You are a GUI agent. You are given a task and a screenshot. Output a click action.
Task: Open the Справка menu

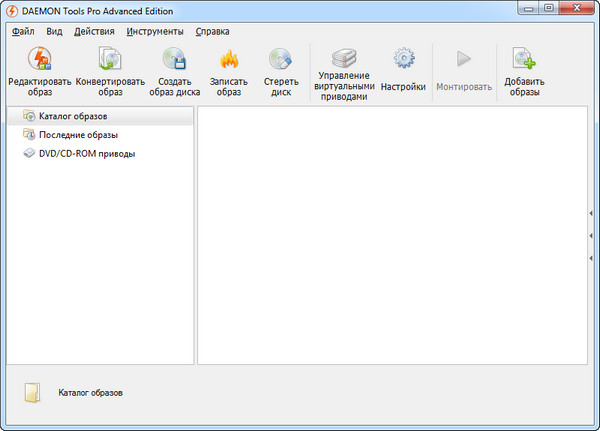(212, 31)
